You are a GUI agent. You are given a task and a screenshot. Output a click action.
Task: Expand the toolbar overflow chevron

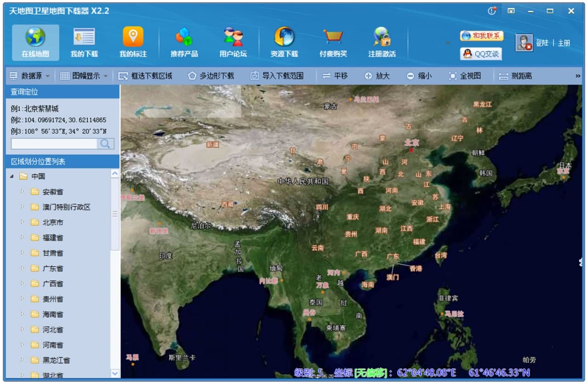pyautogui.click(x=578, y=76)
